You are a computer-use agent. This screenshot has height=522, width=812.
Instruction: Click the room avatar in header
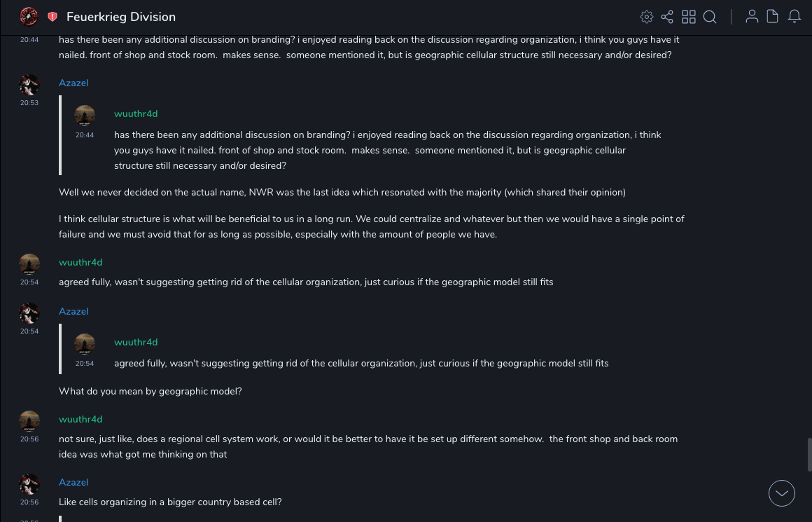29,17
